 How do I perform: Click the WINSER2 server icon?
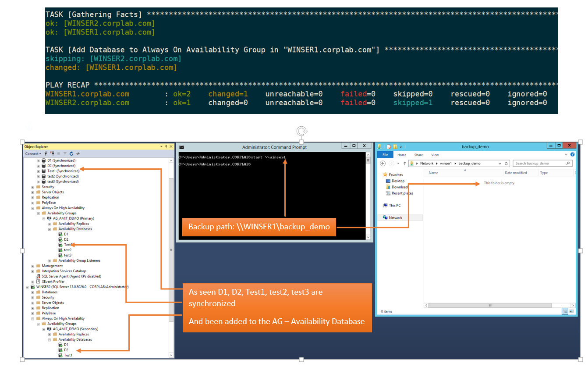[32, 287]
